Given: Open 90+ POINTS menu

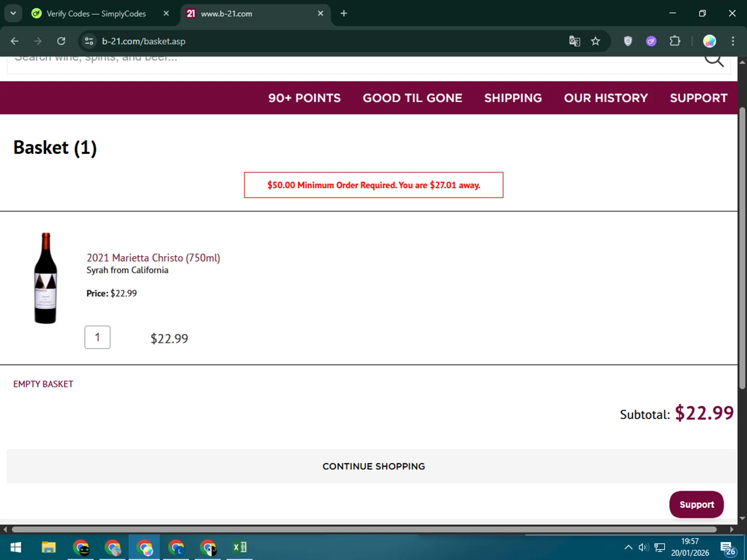Looking at the screenshot, I should point(304,98).
